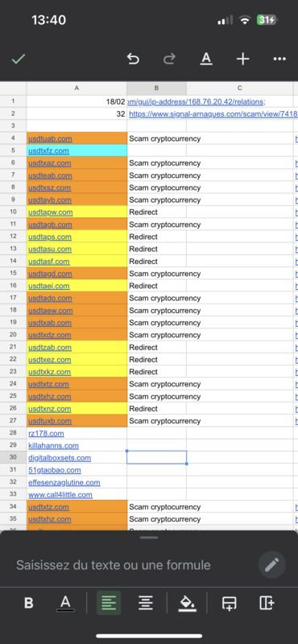The image size is (298, 644).
Task: Insert a row with the bottom toolbar icon
Action: pyautogui.click(x=229, y=603)
